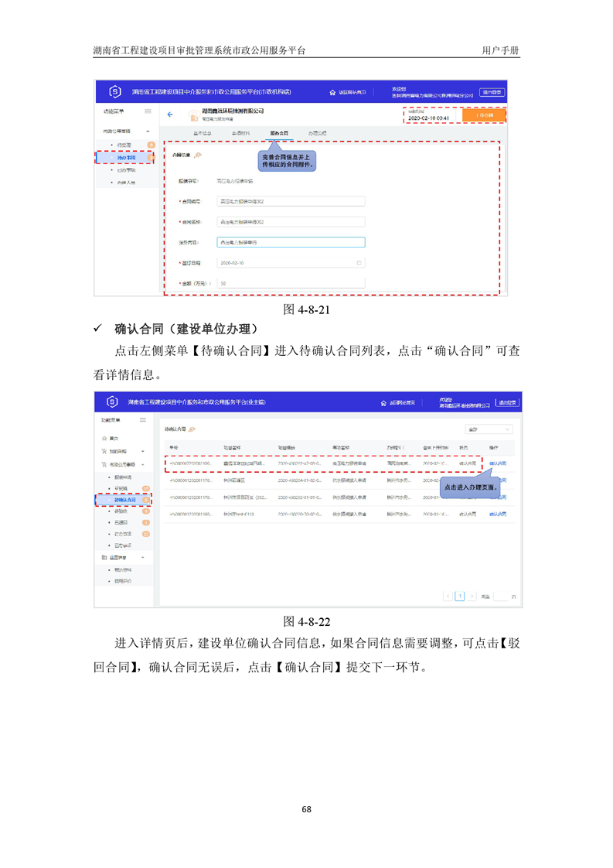Select highlighted 待办事项 item in figure 4-8-21
Viewport: 613px width, 868px height.
(x=125, y=158)
